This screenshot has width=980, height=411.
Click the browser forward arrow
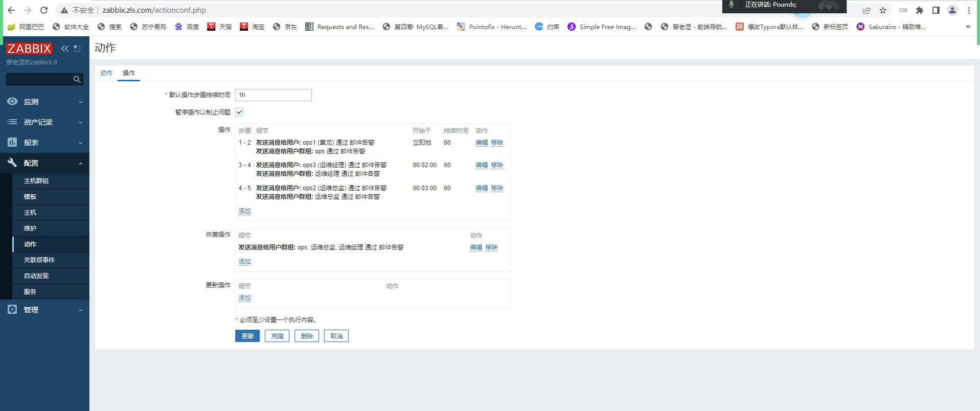coord(28,10)
